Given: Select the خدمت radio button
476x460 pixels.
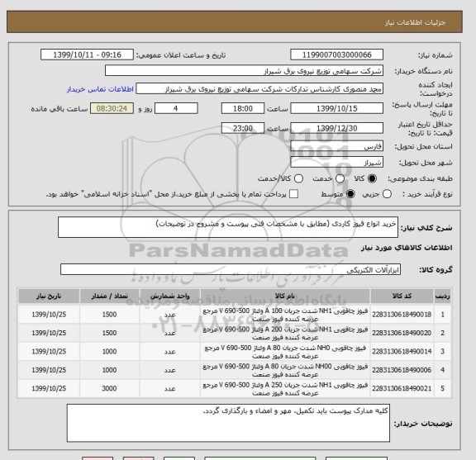Looking at the screenshot, I should point(340,178).
